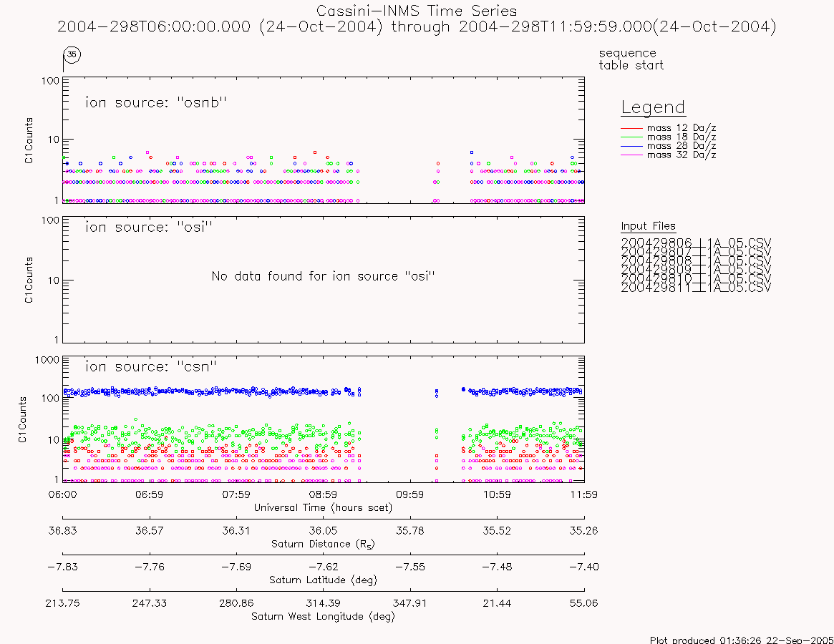
Task: Click the 10:59 Universal Time tick label
Action: (x=497, y=494)
